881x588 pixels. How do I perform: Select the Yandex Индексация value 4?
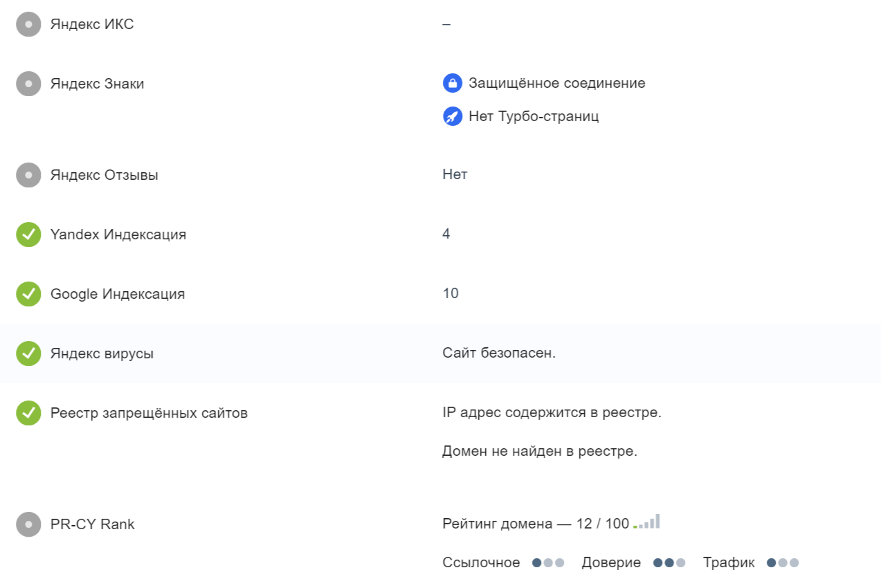coord(446,235)
